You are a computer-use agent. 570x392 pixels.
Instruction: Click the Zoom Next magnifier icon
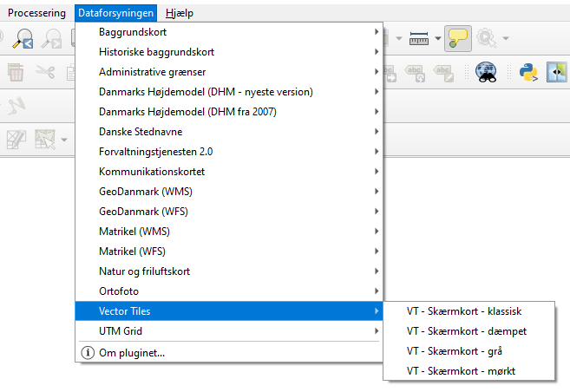pos(51,38)
